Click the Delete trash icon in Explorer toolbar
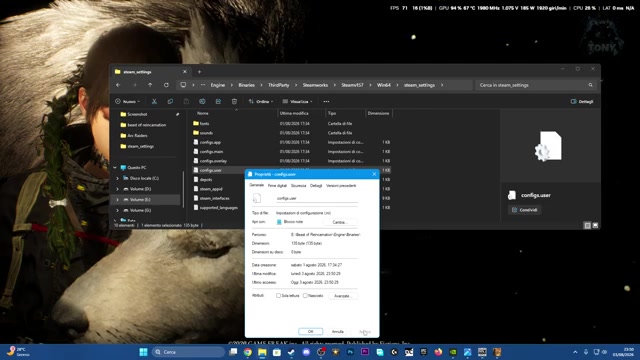 tap(234, 101)
